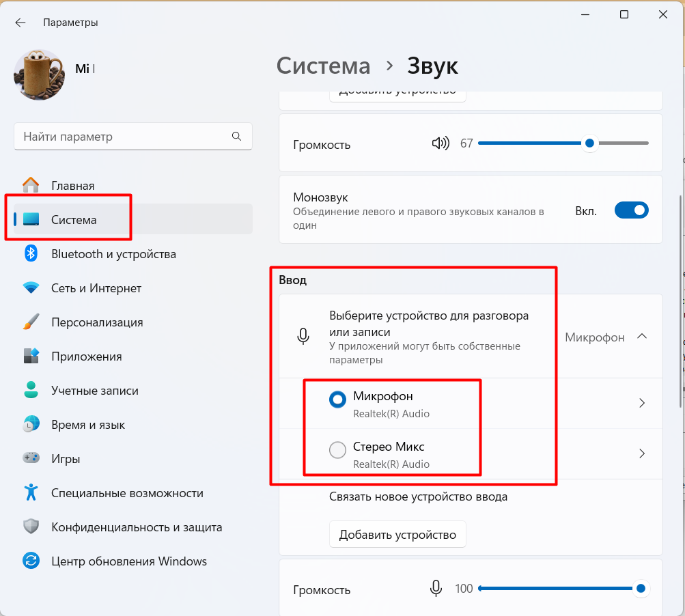This screenshot has height=616, width=685.
Task: Open Bluetooth и устройства section
Action: click(x=113, y=254)
